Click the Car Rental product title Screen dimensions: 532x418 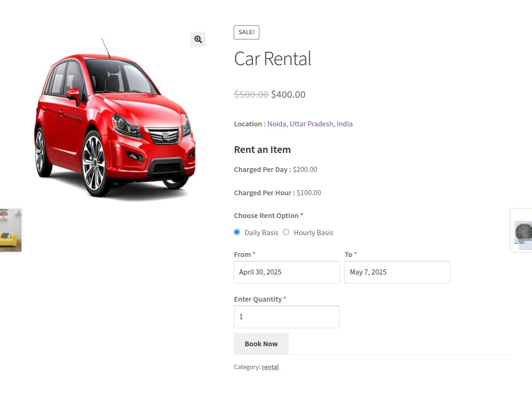(272, 58)
